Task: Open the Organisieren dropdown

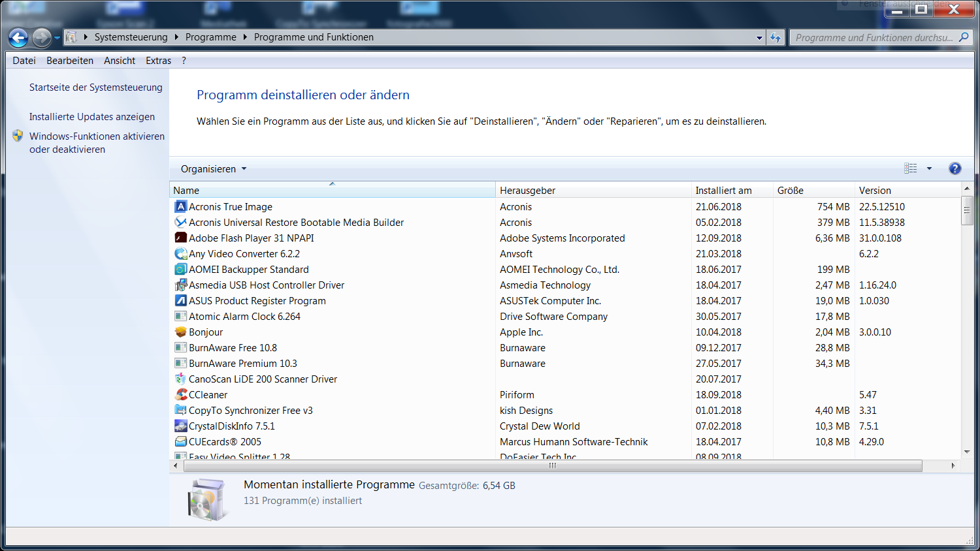Action: pos(214,168)
